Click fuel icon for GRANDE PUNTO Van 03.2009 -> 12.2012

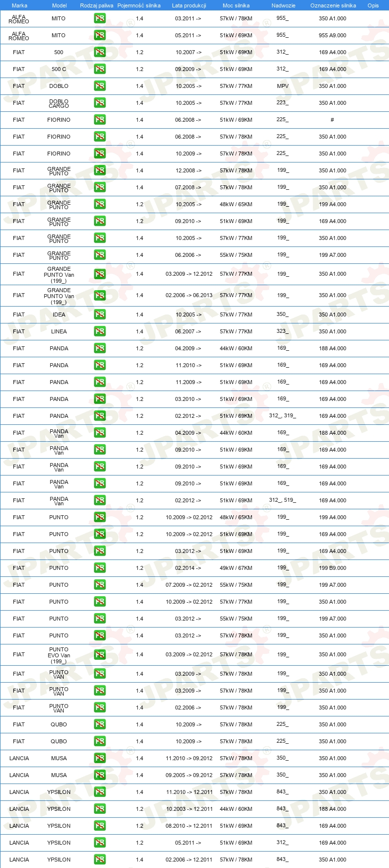click(x=99, y=274)
